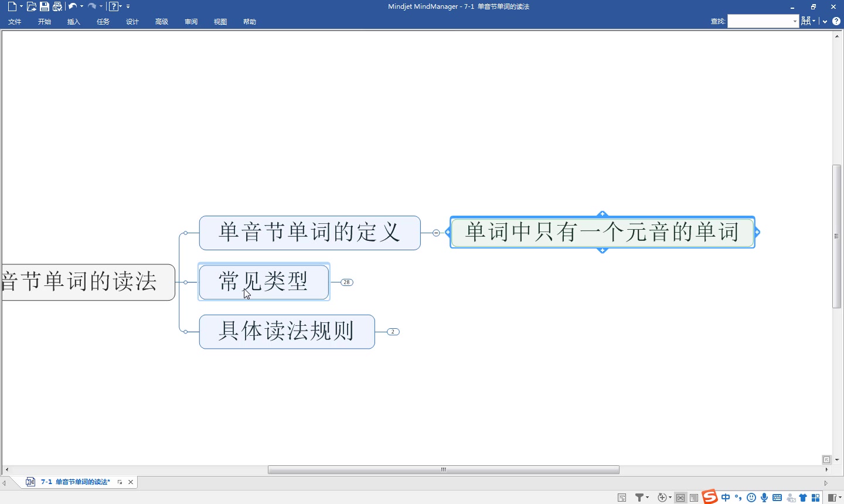Viewport: 844px width, 504px height.
Task: Save the map with the floppy disk icon
Action: point(45,6)
